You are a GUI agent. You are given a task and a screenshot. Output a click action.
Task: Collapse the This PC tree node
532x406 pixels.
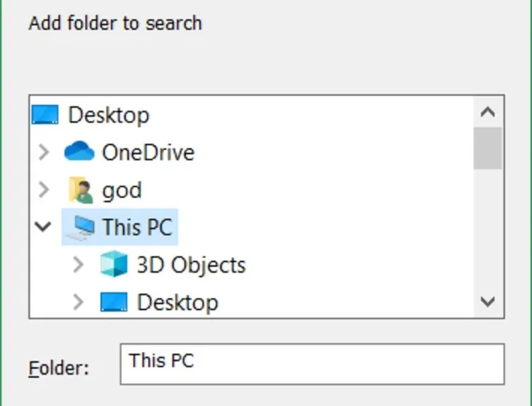tap(44, 227)
